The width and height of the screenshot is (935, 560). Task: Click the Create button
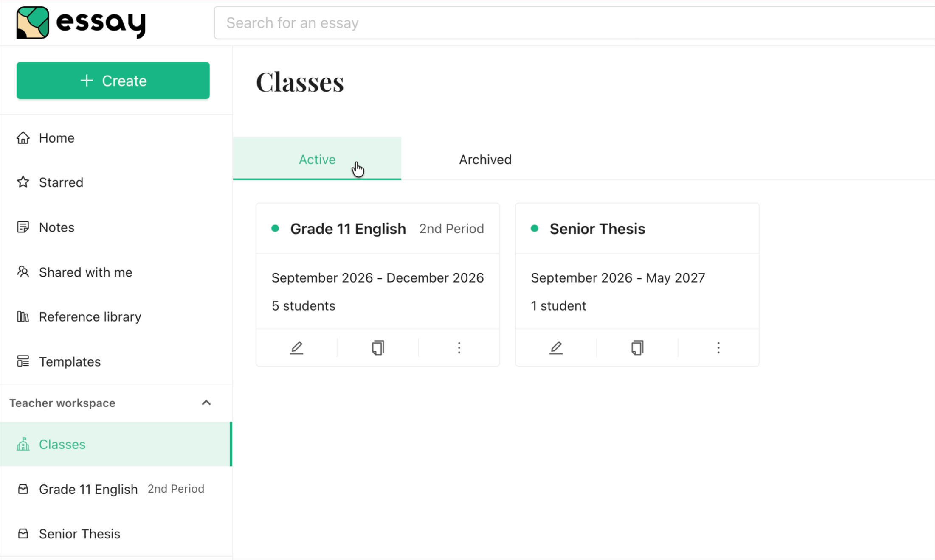pyautogui.click(x=113, y=81)
